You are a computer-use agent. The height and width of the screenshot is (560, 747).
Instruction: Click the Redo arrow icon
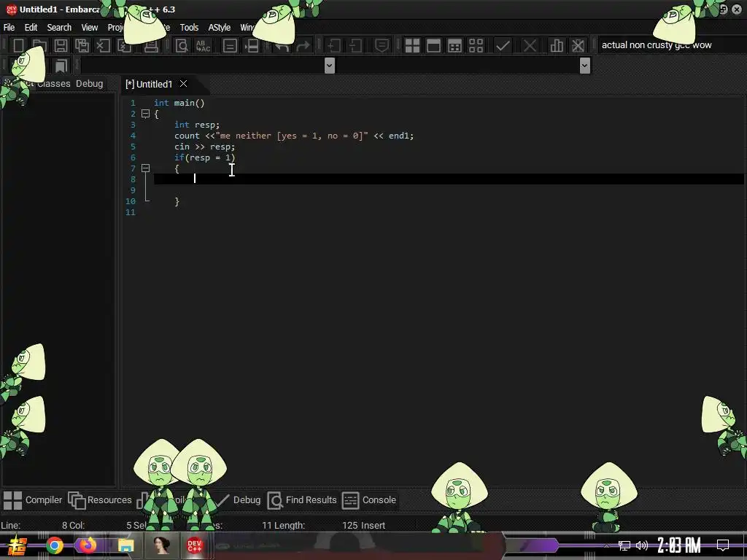[x=303, y=46]
